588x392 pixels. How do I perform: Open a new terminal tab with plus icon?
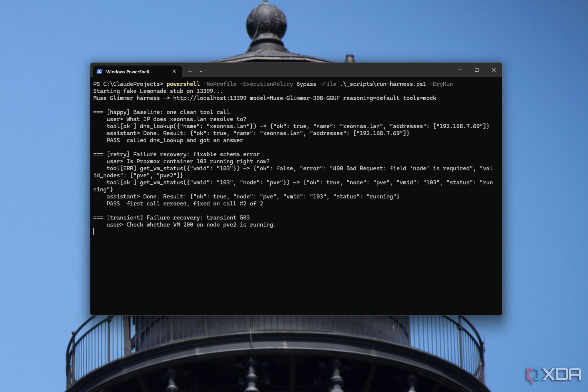click(x=190, y=72)
